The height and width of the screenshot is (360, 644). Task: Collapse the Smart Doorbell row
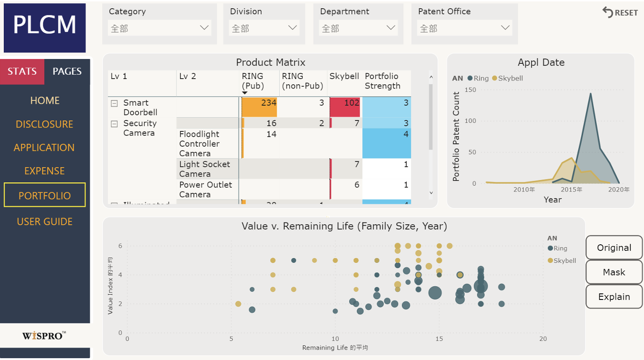click(x=114, y=103)
